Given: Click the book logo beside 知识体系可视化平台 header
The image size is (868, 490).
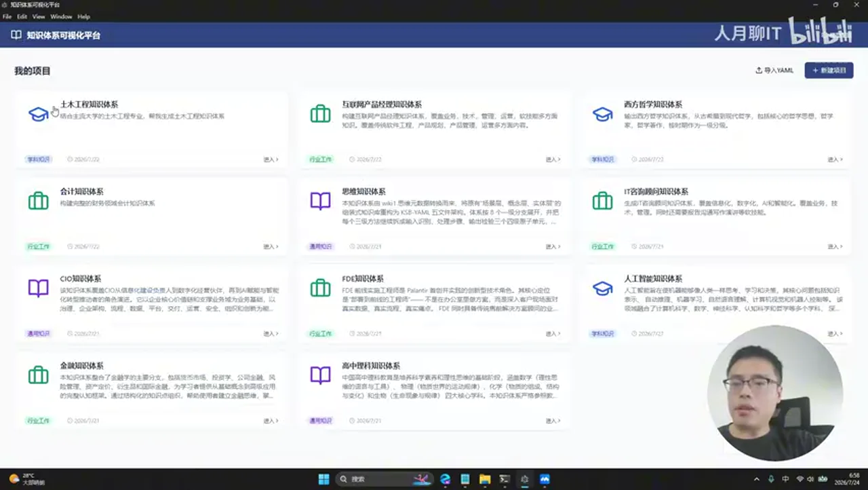Looking at the screenshot, I should [16, 35].
